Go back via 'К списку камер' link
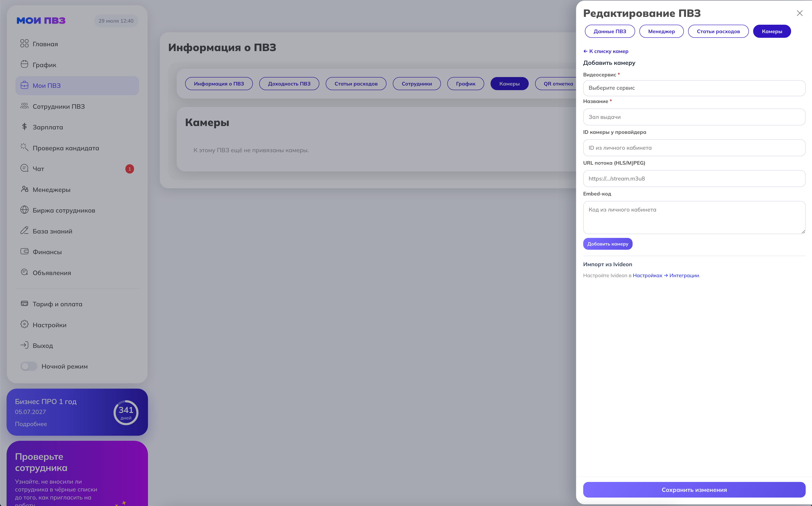The height and width of the screenshot is (506, 812). click(606, 51)
